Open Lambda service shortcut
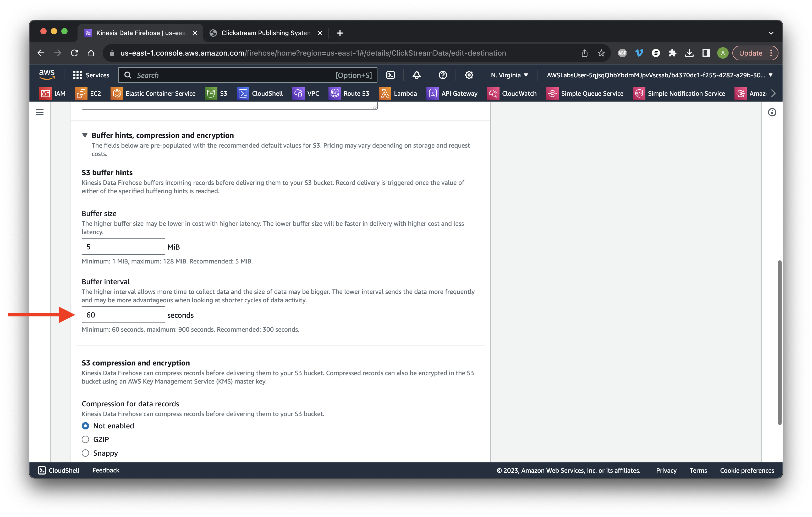Screen dimensions: 812x517 pyautogui.click(x=398, y=94)
